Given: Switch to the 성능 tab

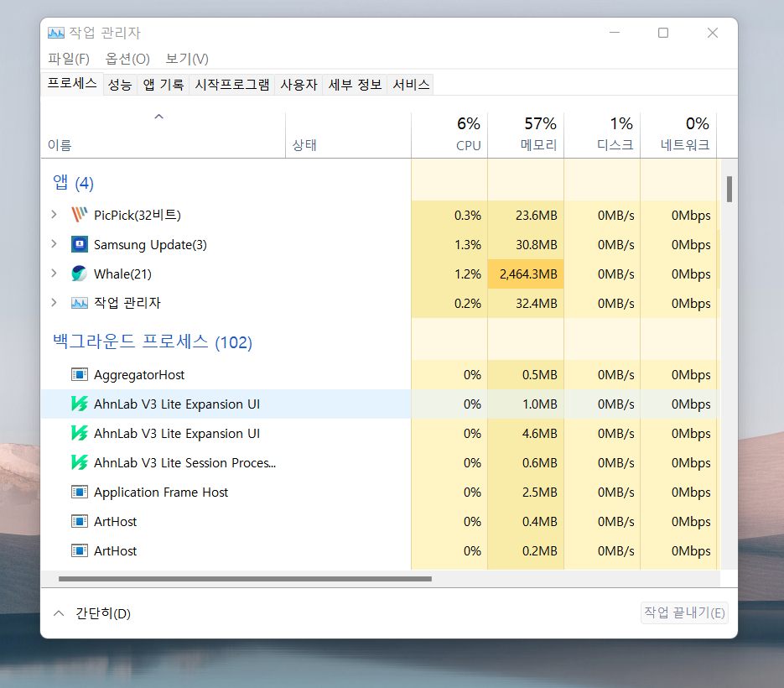Looking at the screenshot, I should click(x=120, y=85).
